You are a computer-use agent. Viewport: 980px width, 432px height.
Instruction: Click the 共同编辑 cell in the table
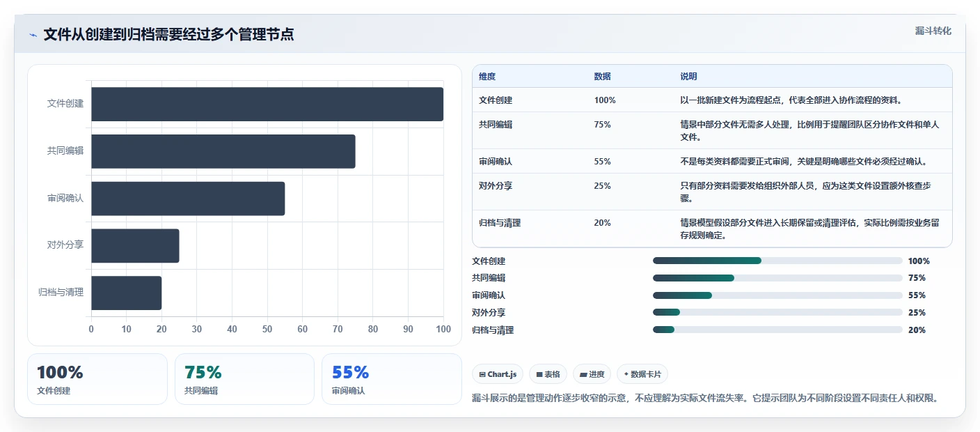pyautogui.click(x=496, y=125)
